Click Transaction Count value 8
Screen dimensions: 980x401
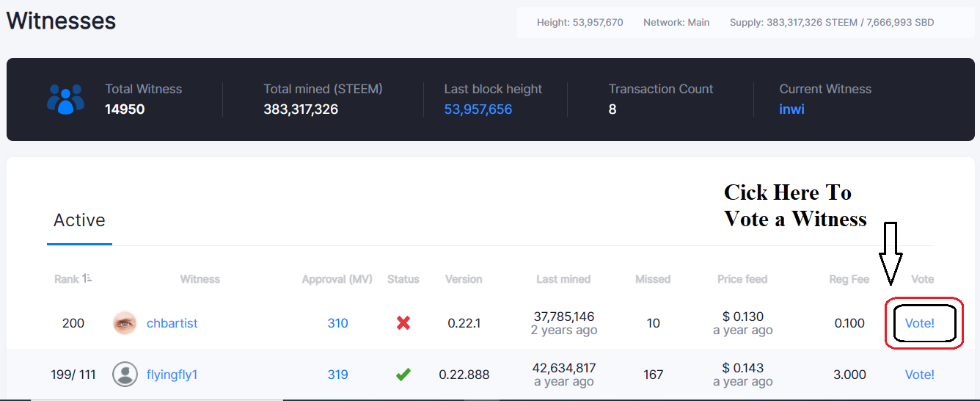click(x=612, y=109)
